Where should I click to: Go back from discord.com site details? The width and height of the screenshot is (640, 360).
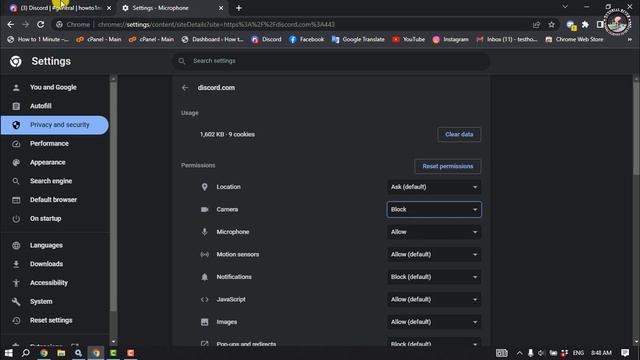coord(185,88)
